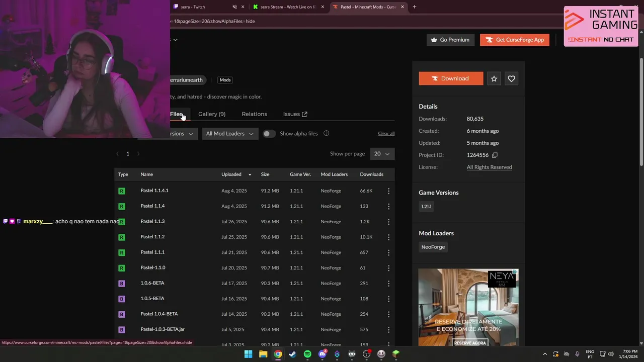Click Clear all filters link
644x362 pixels.
click(386, 133)
